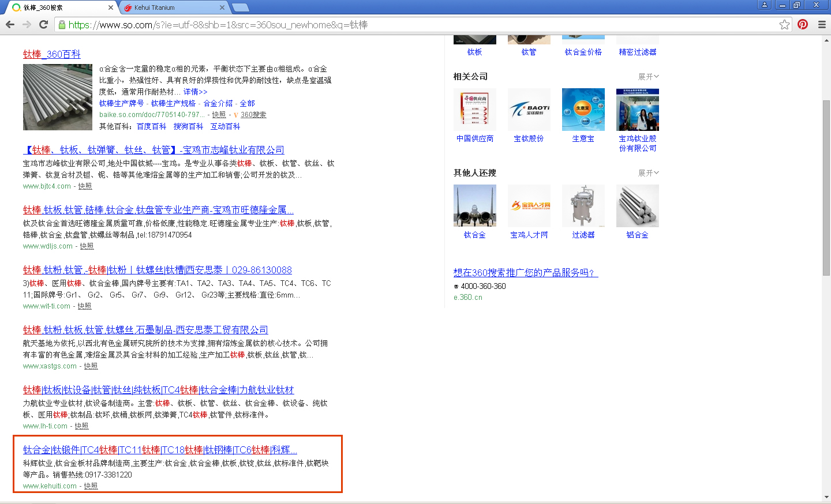This screenshot has width=831, height=504.
Task: Open the 科辉 TC4钛棒 result title
Action: tap(160, 449)
